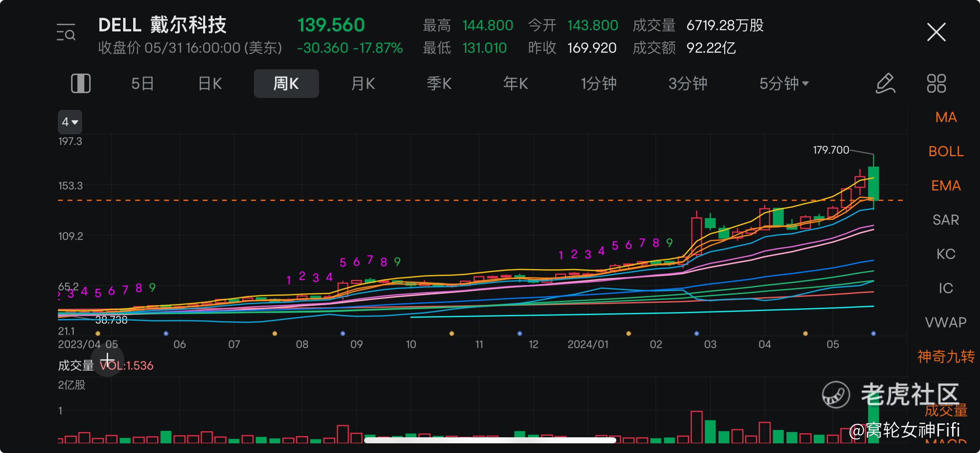
Task: Open the '4' chart count dropdown
Action: point(70,122)
